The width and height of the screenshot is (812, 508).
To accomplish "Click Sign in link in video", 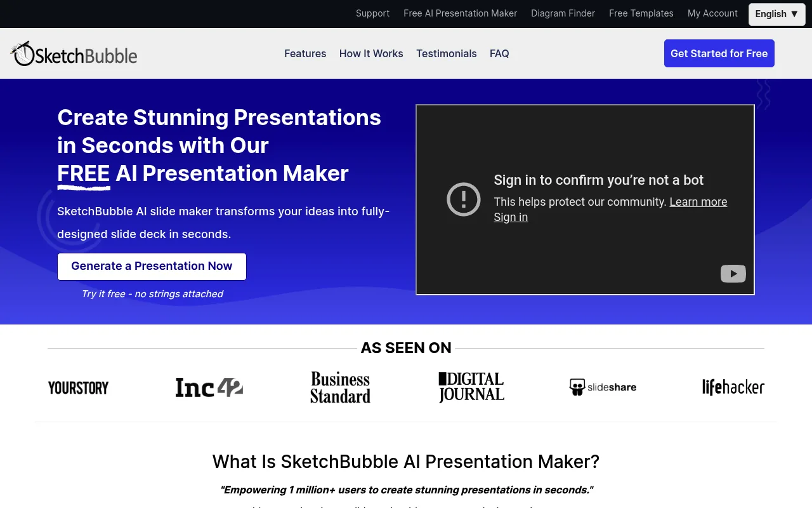I will tap(511, 217).
